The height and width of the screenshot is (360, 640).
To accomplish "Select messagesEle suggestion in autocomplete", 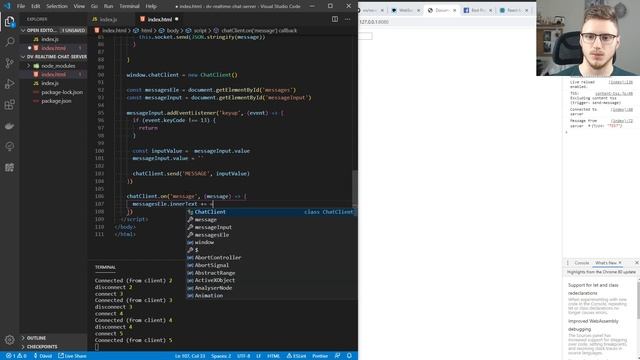I will 271,235.
